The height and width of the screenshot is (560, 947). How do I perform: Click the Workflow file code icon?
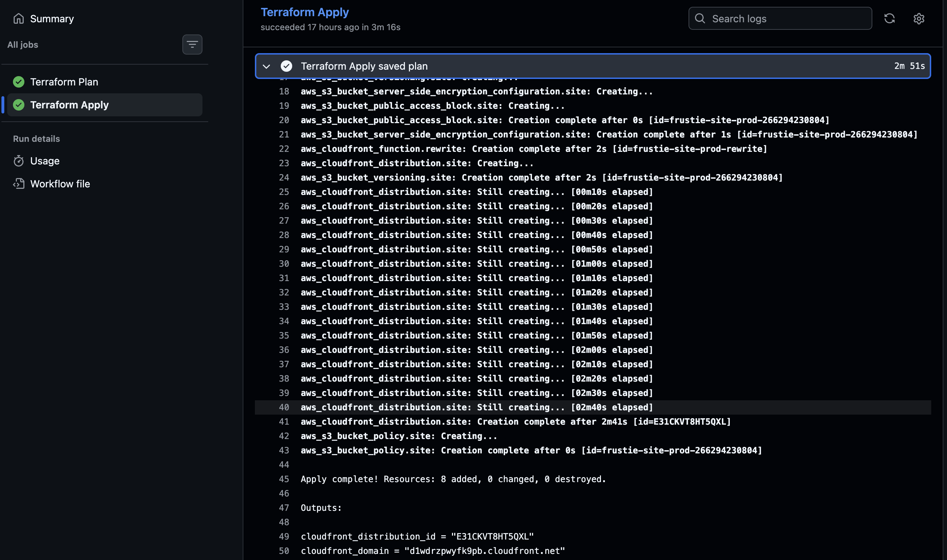[18, 184]
